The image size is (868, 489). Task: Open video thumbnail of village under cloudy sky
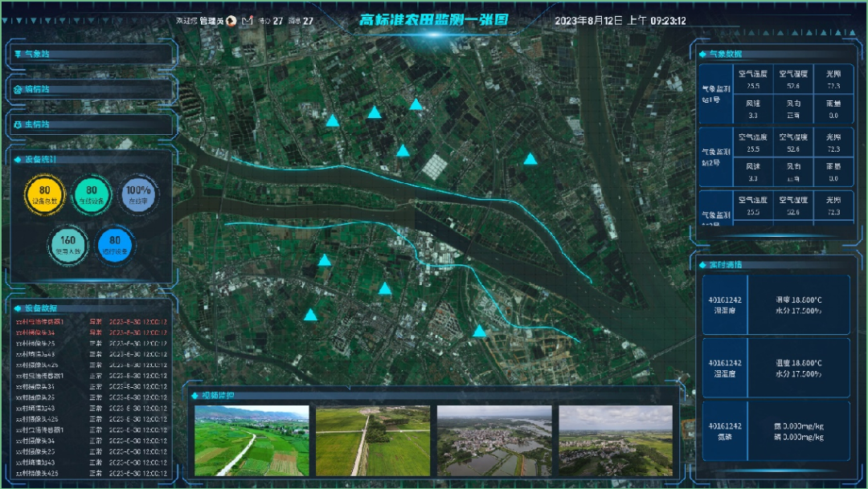[616, 441]
